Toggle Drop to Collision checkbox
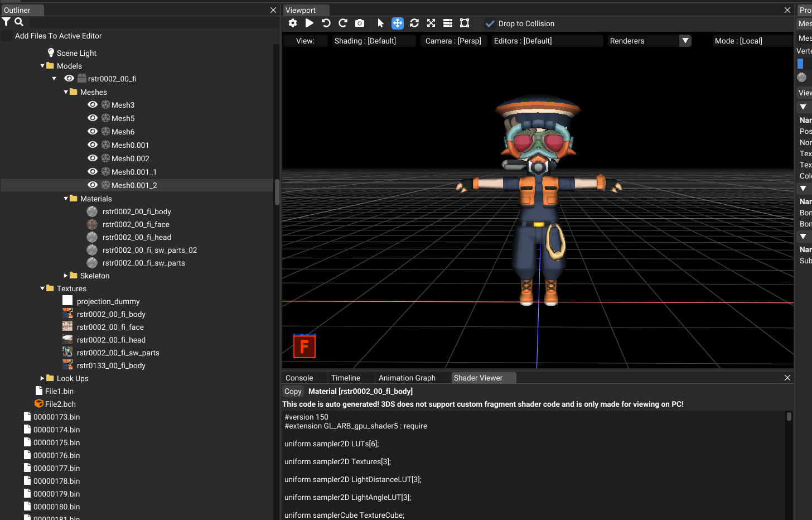This screenshot has width=812, height=520. tap(490, 23)
